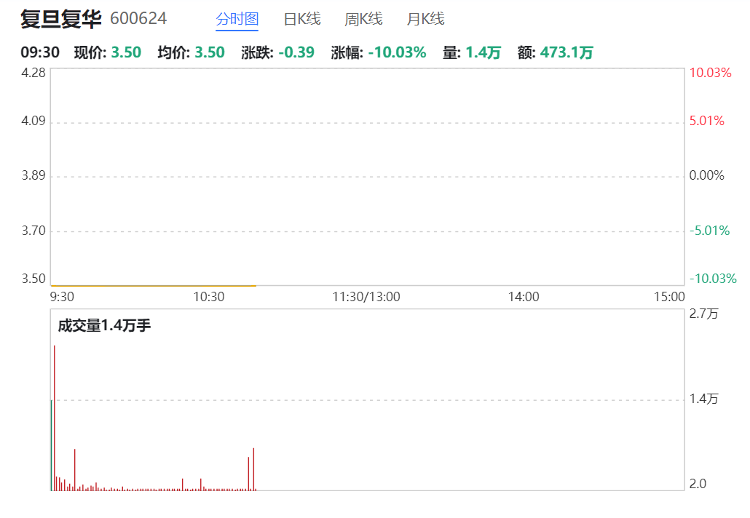Click the 均价 value 3.50

[210, 52]
